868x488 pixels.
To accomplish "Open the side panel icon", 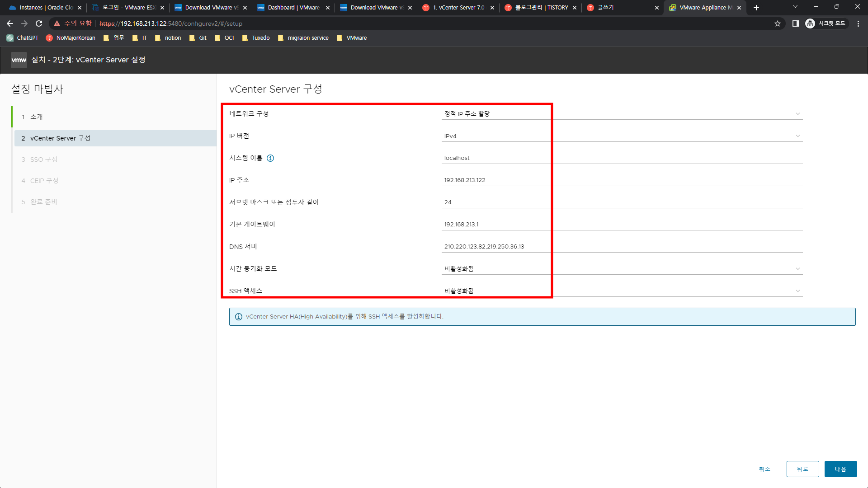I will coord(796,23).
